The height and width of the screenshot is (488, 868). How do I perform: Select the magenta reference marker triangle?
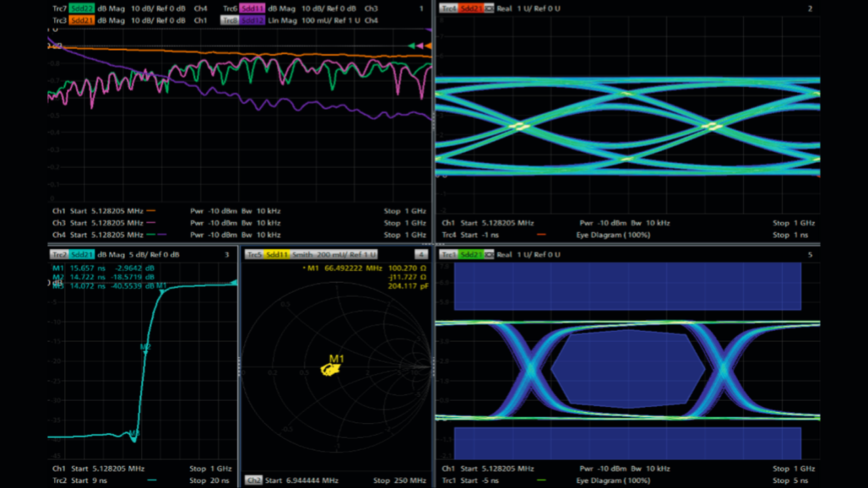[419, 45]
